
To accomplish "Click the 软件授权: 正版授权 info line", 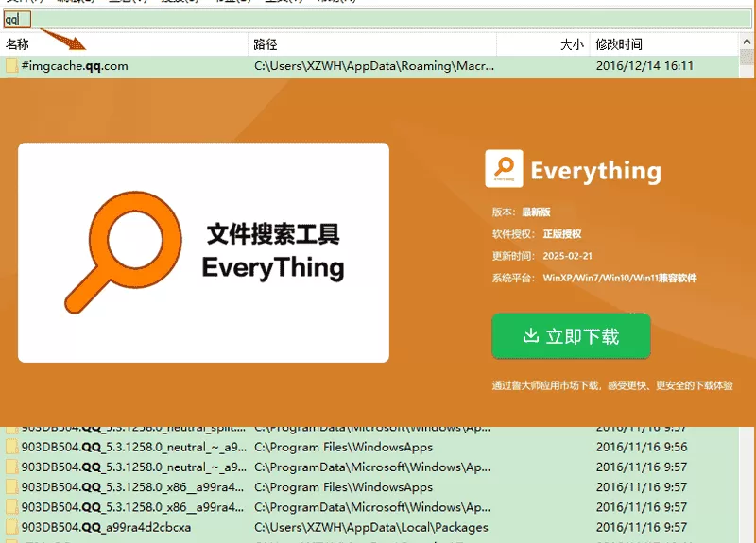I will (x=537, y=234).
